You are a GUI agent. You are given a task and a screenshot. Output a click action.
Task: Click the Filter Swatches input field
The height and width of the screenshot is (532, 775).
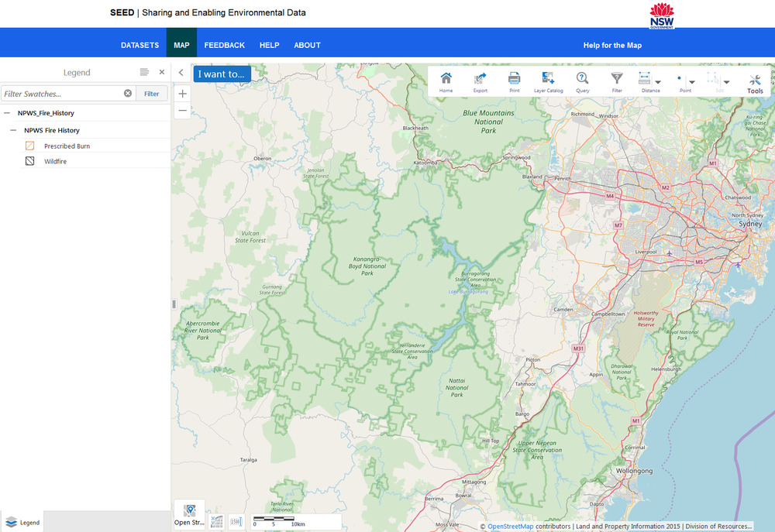click(x=62, y=94)
